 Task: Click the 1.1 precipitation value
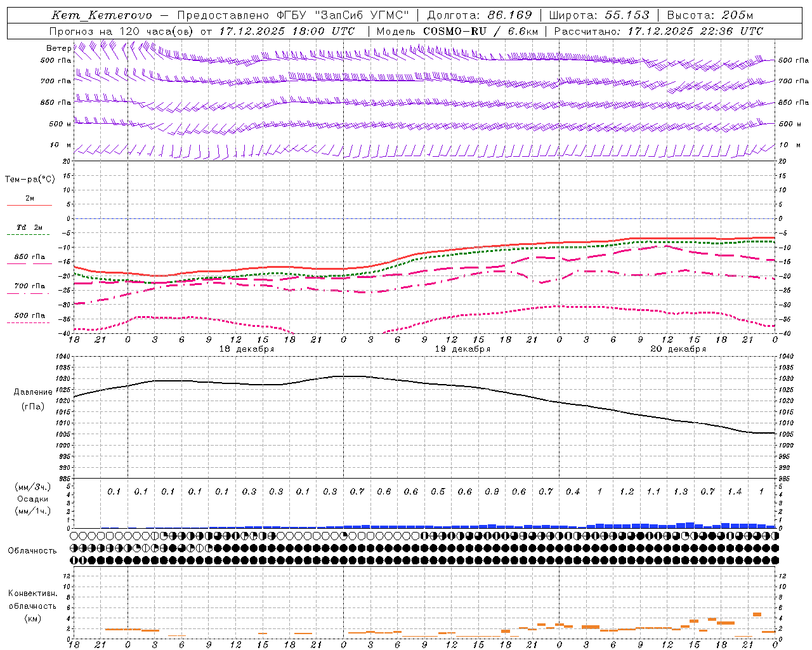click(x=653, y=492)
